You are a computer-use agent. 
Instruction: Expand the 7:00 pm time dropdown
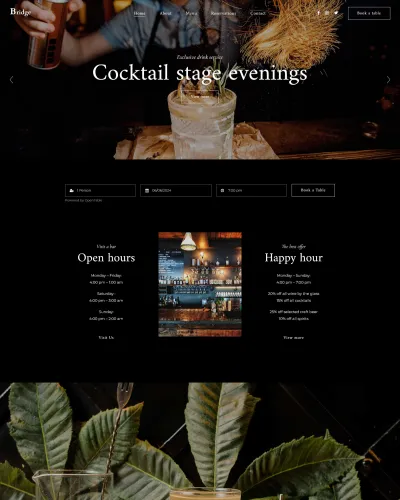tap(251, 190)
